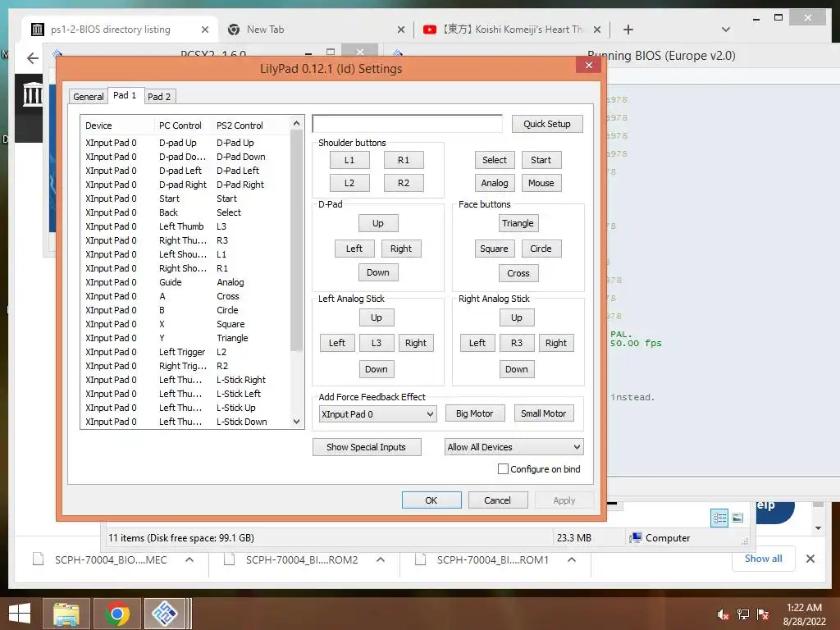Select the L-Stick Right binding row
Image resolution: width=840 pixels, height=630 pixels.
click(x=186, y=380)
